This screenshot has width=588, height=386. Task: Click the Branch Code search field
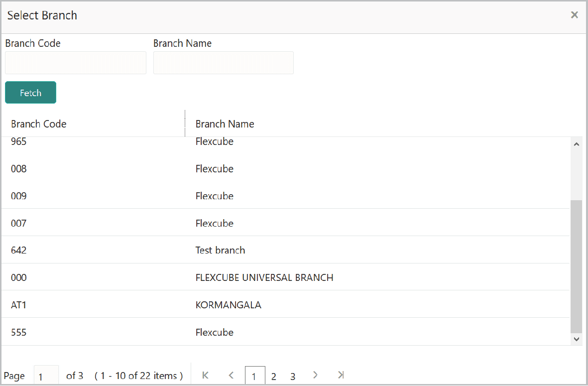point(76,63)
